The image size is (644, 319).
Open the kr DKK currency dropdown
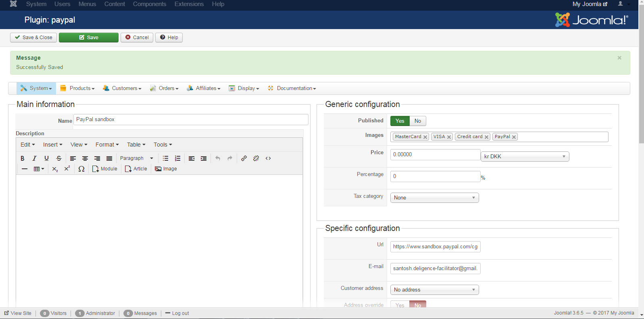(525, 156)
